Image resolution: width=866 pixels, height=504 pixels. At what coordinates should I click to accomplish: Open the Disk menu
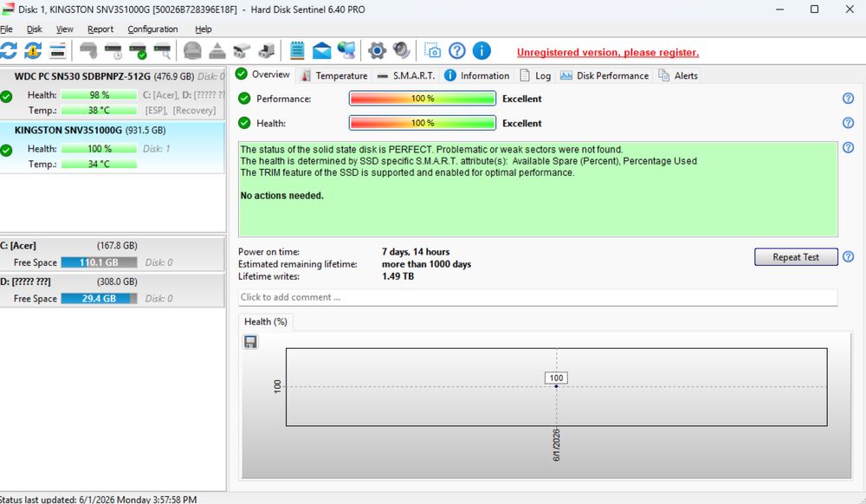[35, 29]
